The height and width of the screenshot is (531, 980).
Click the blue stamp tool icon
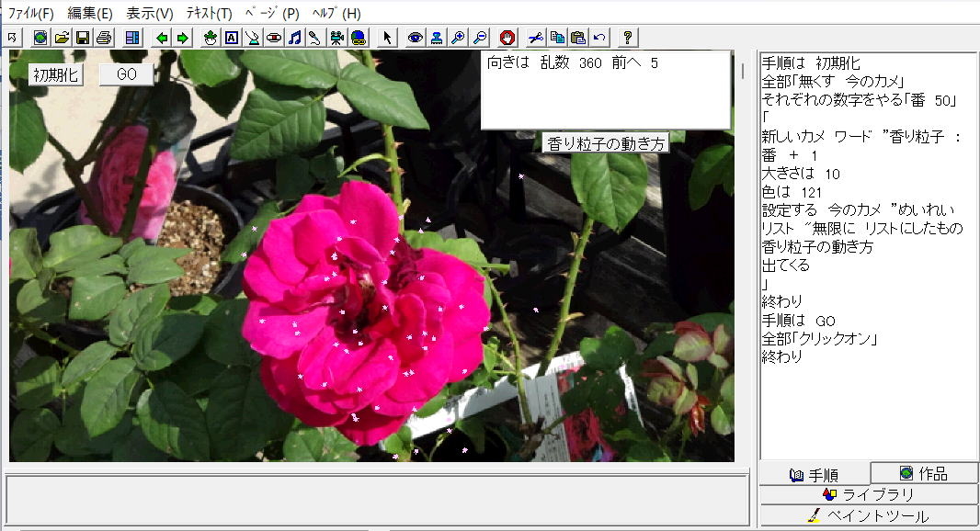[x=437, y=38]
